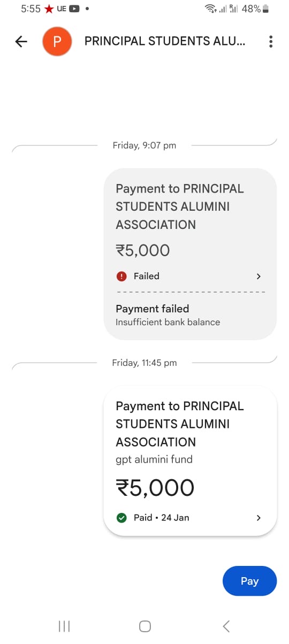Viewport: 289px width, 644px height.
Task: Click the blue Pay button
Action: click(x=249, y=581)
